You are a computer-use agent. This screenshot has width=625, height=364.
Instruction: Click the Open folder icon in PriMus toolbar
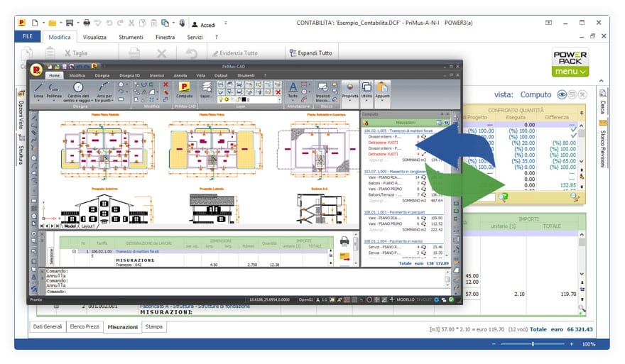click(x=52, y=23)
